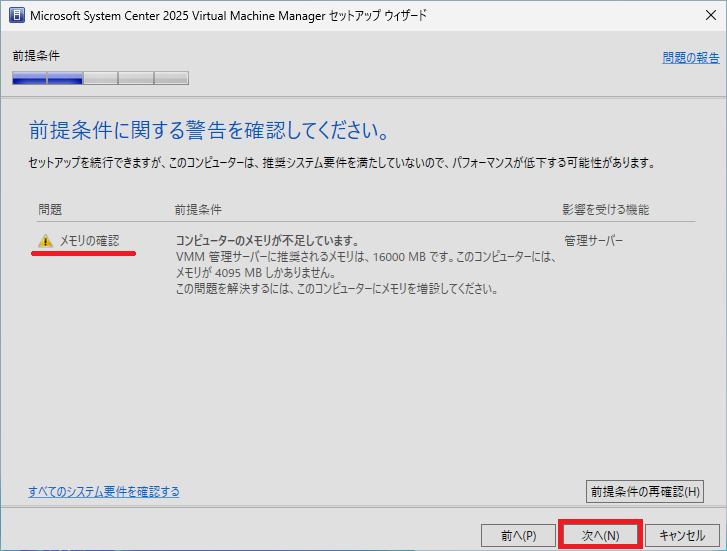727x551 pixels.
Task: Click the Next (次へ(N)) button
Action: (x=600, y=535)
